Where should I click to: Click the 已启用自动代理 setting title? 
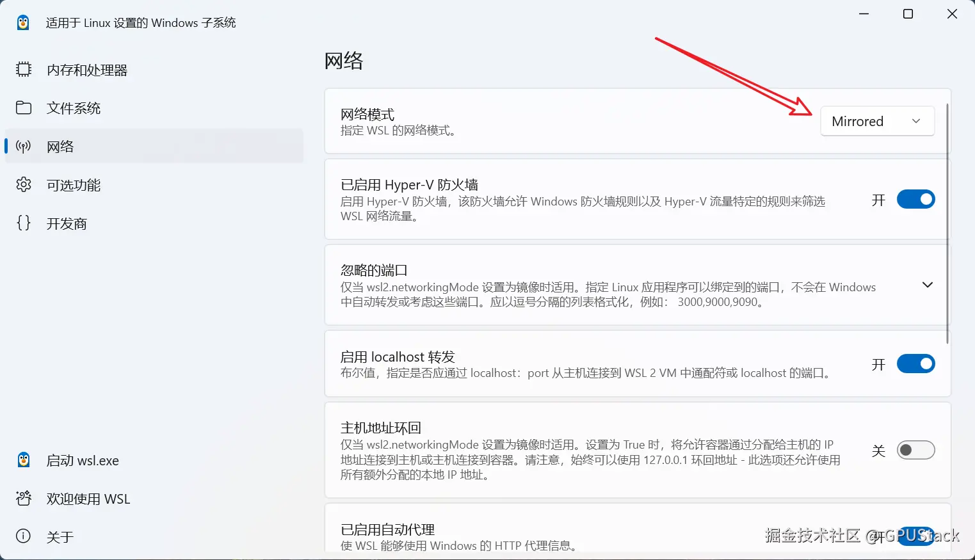tap(387, 529)
